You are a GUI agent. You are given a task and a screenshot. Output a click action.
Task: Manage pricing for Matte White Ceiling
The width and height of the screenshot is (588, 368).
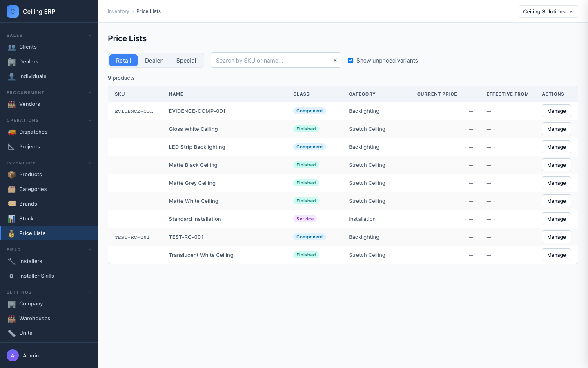(556, 201)
